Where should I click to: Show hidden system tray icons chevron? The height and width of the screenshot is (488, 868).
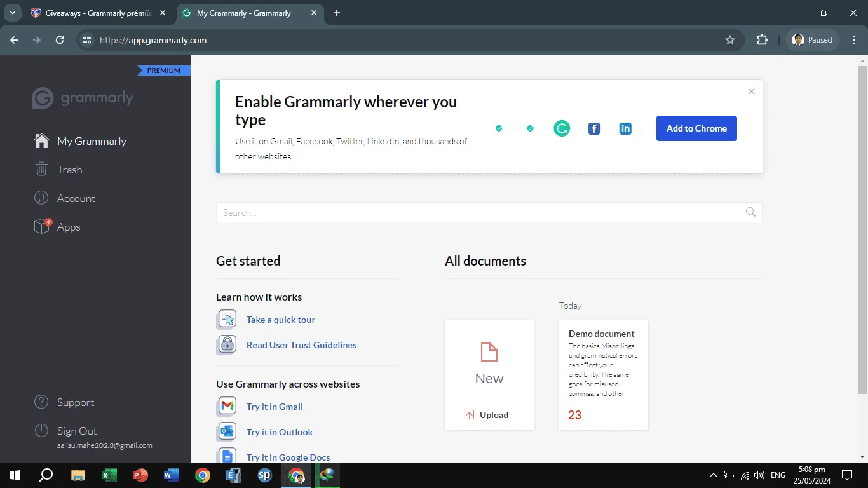pos(714,475)
